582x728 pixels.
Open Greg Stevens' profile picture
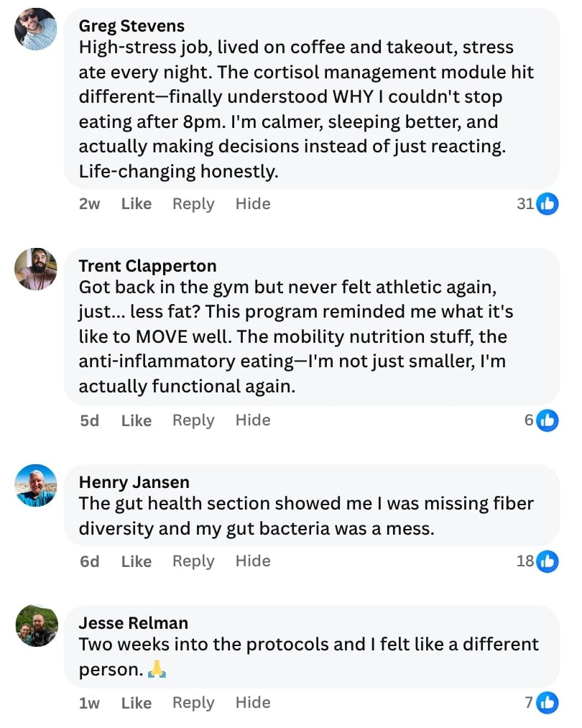pyautogui.click(x=36, y=29)
